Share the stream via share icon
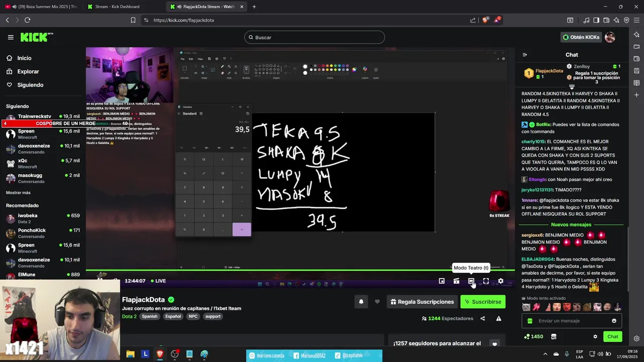 coord(482,318)
